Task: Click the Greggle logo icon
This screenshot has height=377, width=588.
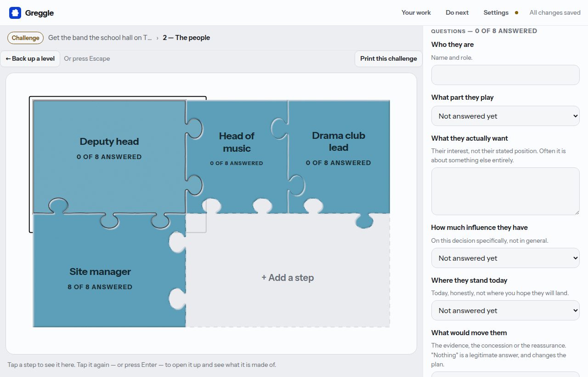Action: click(15, 13)
